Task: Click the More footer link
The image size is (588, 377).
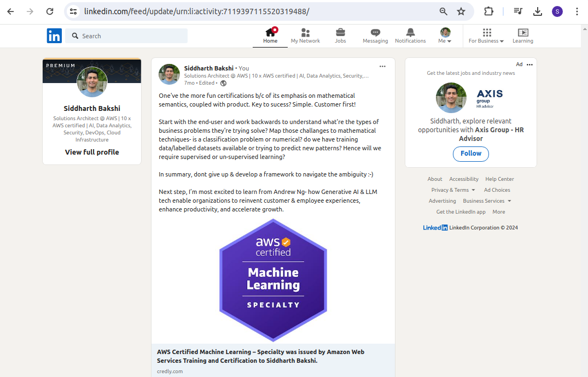Action: click(499, 212)
